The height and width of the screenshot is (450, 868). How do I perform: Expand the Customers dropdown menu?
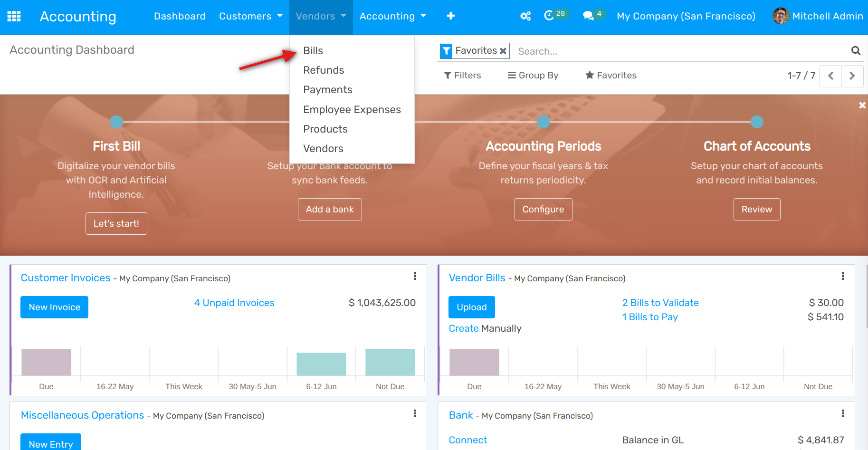pyautogui.click(x=250, y=16)
